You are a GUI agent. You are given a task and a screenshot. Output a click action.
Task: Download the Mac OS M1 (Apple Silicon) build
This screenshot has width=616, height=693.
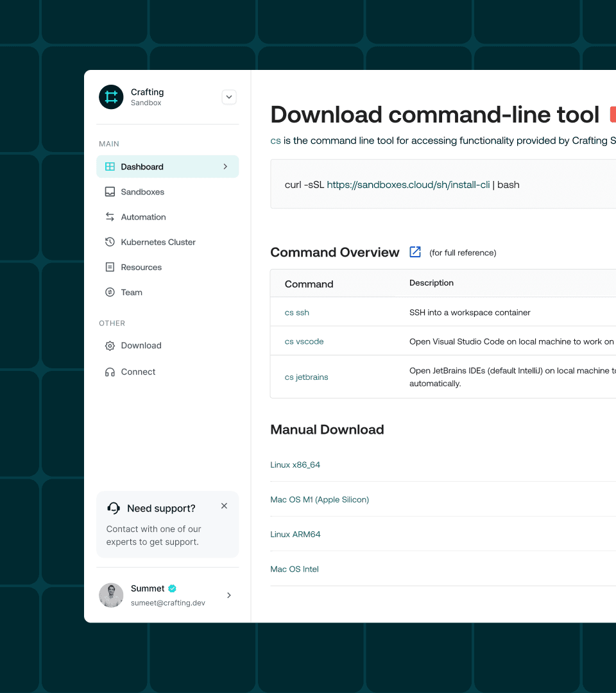[x=320, y=499]
